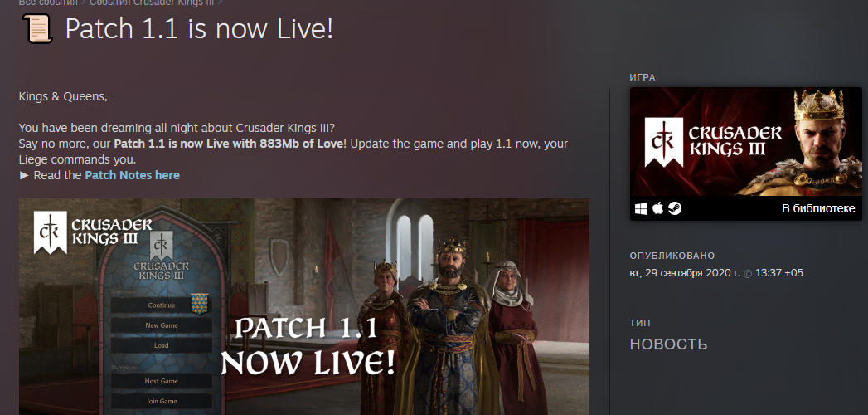Open the Patch Notes here link

(x=133, y=175)
